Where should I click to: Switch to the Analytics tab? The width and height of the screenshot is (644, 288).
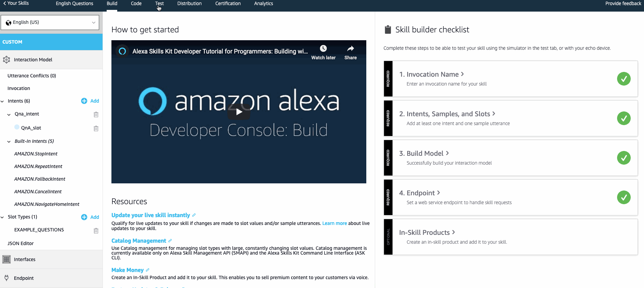click(264, 4)
